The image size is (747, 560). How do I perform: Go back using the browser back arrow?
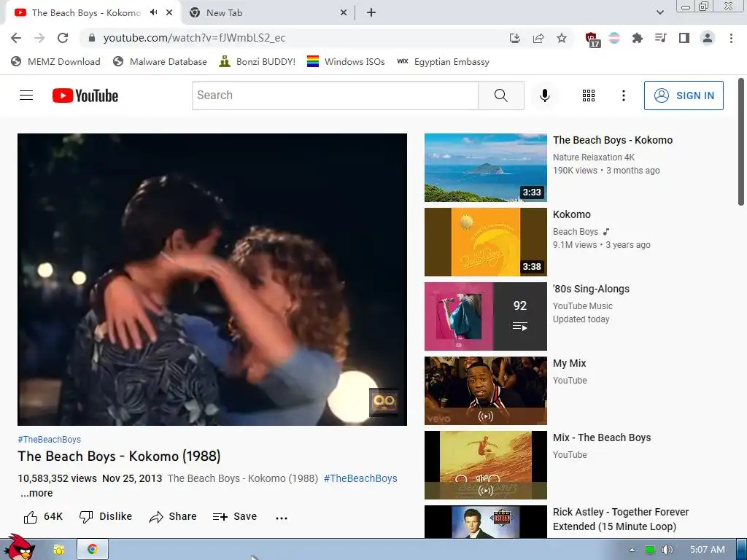[x=16, y=38]
